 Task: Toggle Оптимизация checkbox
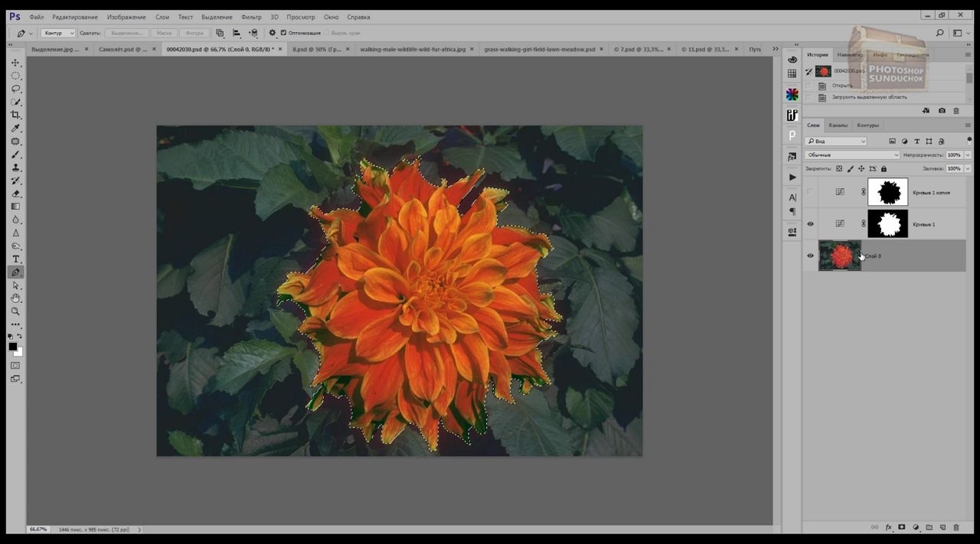283,33
